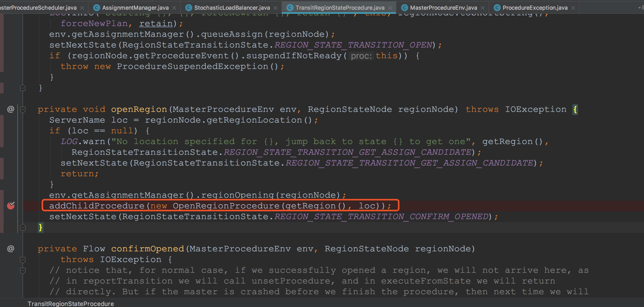Close the MasterProcedureEnv.java tab
This screenshot has height=307, width=644.
(483, 8)
